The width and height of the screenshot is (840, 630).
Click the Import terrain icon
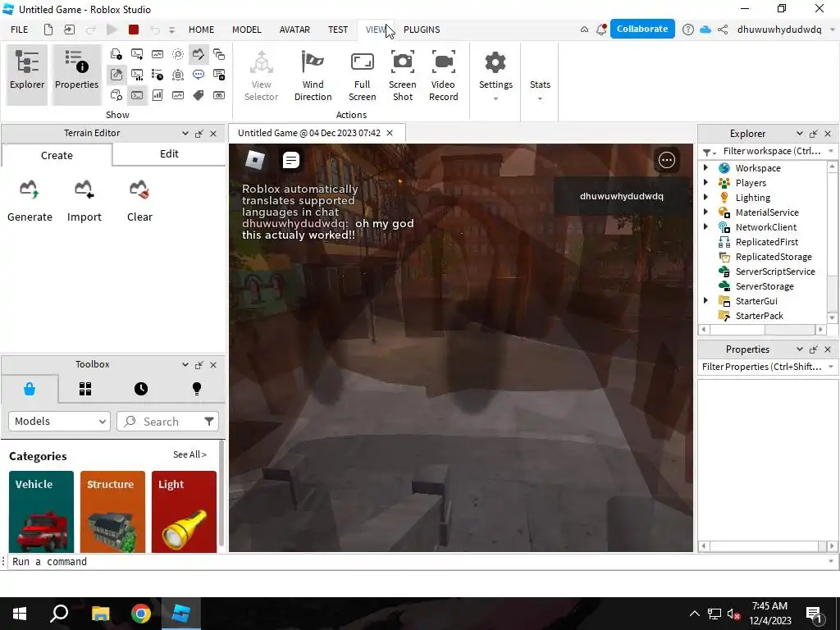tap(84, 189)
